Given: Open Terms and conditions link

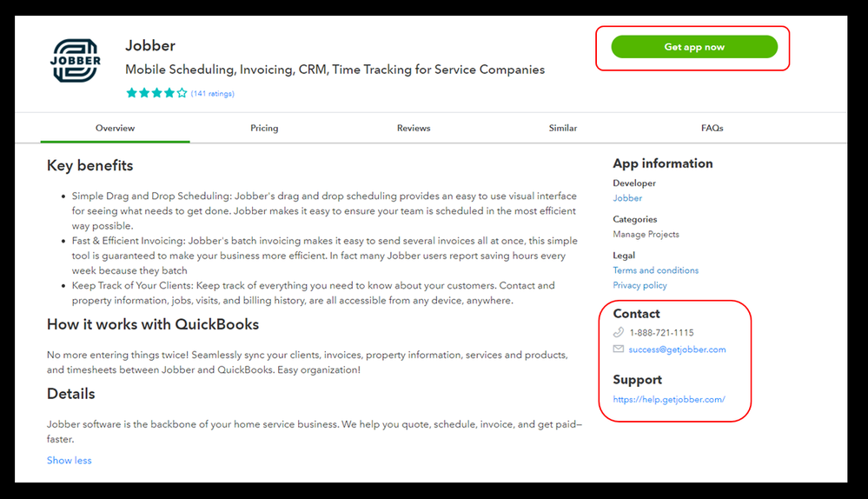Looking at the screenshot, I should (x=655, y=270).
